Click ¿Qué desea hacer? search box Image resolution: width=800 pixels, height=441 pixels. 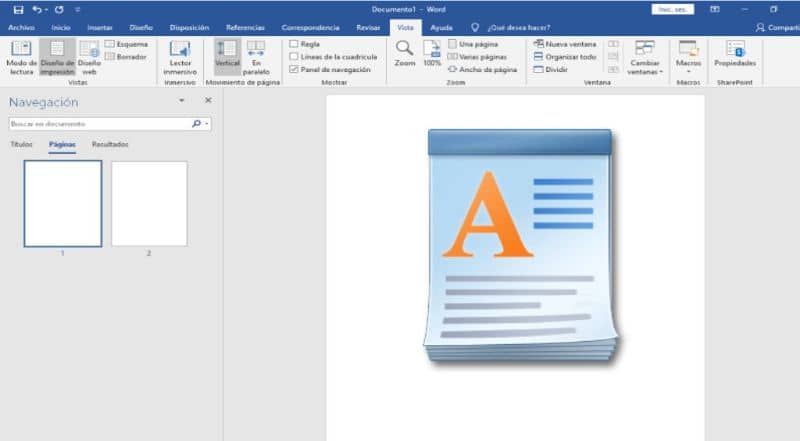(x=519, y=28)
